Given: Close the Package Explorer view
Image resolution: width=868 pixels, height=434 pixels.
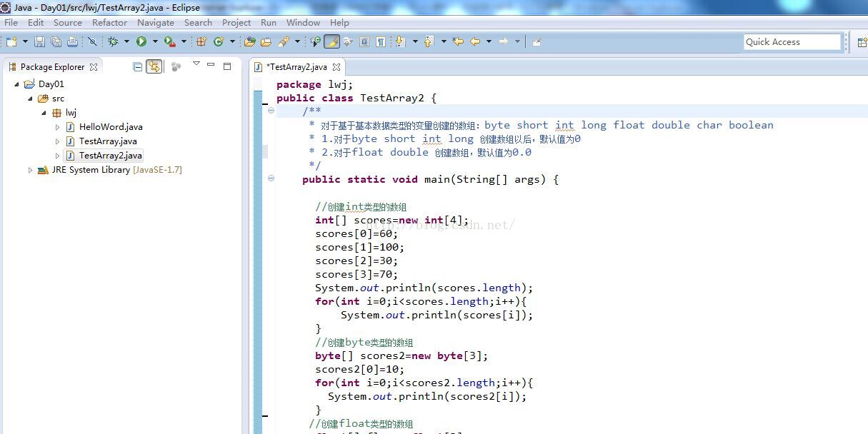Looking at the screenshot, I should click(x=94, y=67).
